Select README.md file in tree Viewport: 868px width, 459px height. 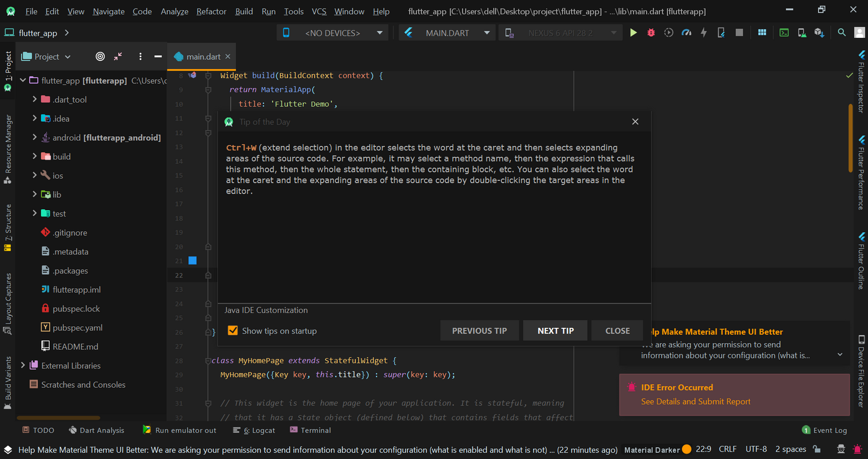[x=75, y=347]
